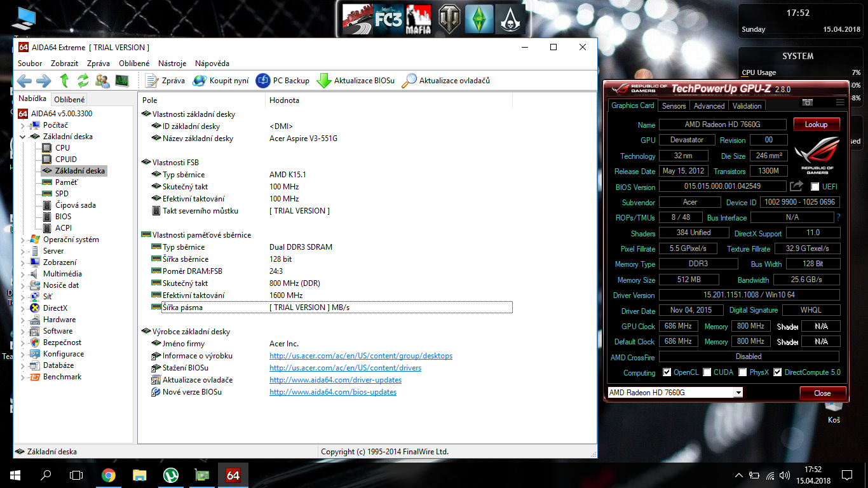Viewport: 868px width, 488px height.
Task: Click the Refresh icon in AIDA64 toolbar
Action: 83,81
